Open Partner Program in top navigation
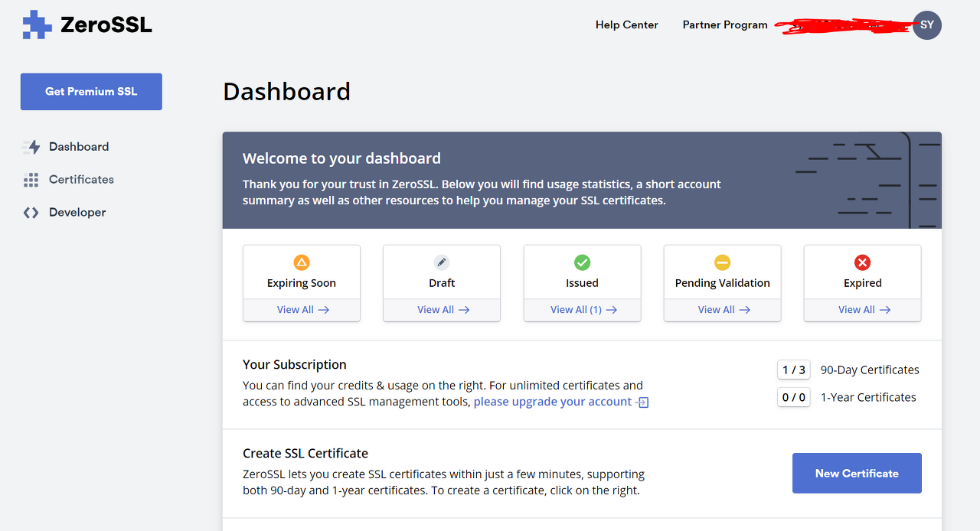The width and height of the screenshot is (980, 531). pyautogui.click(x=725, y=24)
